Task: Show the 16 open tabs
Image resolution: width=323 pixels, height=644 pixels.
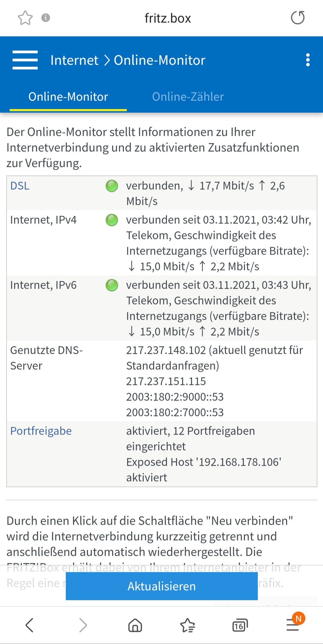Action: (240, 625)
